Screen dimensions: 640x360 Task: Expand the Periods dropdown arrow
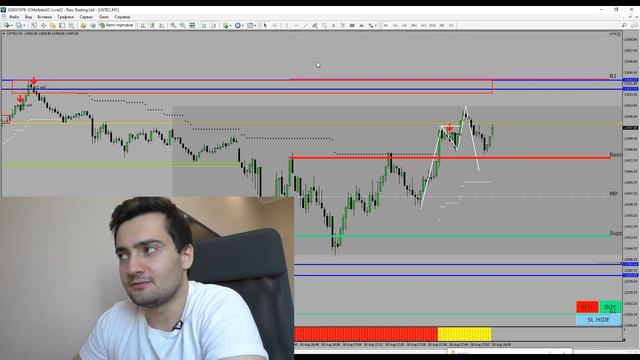(243, 25)
